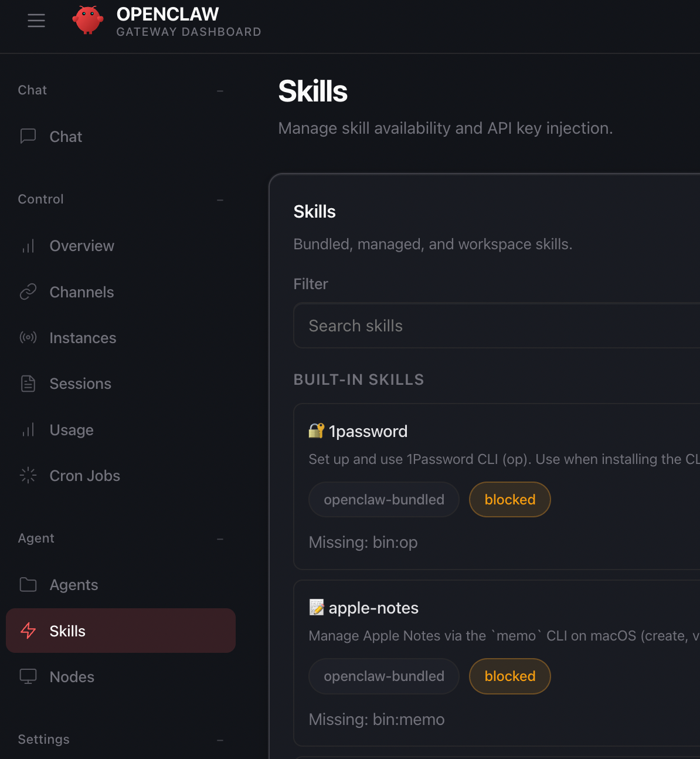Viewport: 700px width, 759px height.
Task: Select Skills in the sidebar
Action: pyautogui.click(x=67, y=631)
